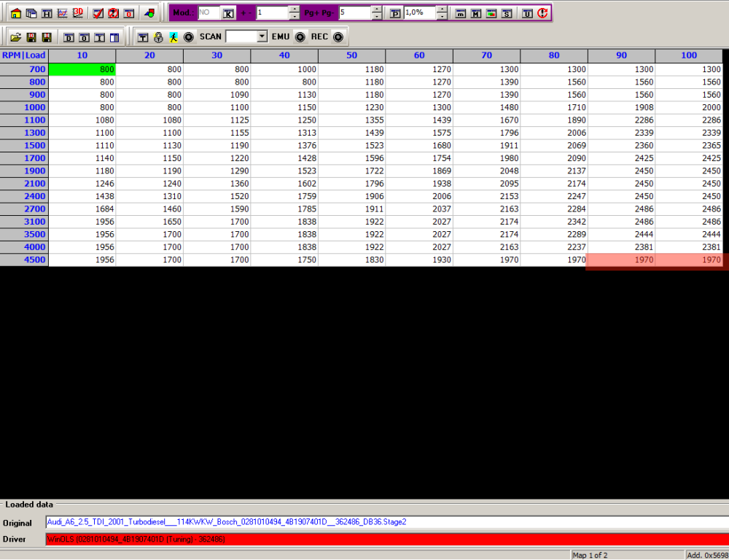Viewport: 729px width, 560px height.
Task: Click the H toolbar icon
Action: (x=47, y=13)
